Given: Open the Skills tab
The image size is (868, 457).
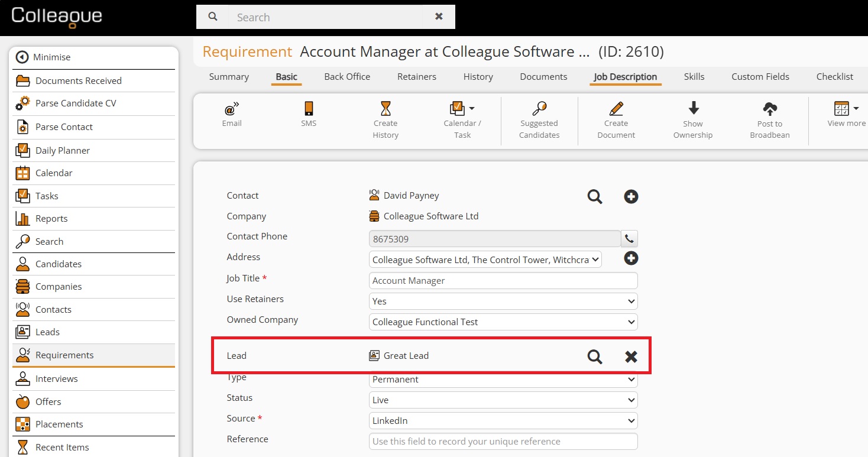Looking at the screenshot, I should click(x=694, y=77).
